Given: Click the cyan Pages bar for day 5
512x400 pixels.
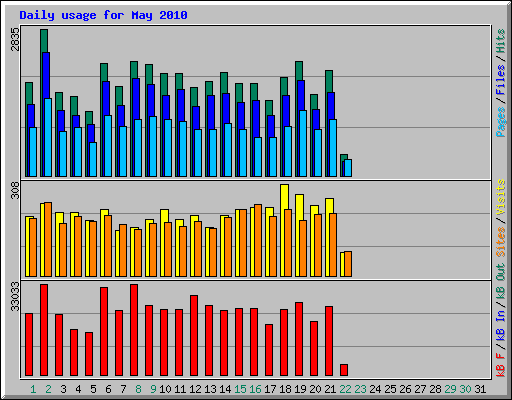Looking at the screenshot, I should [93, 159].
